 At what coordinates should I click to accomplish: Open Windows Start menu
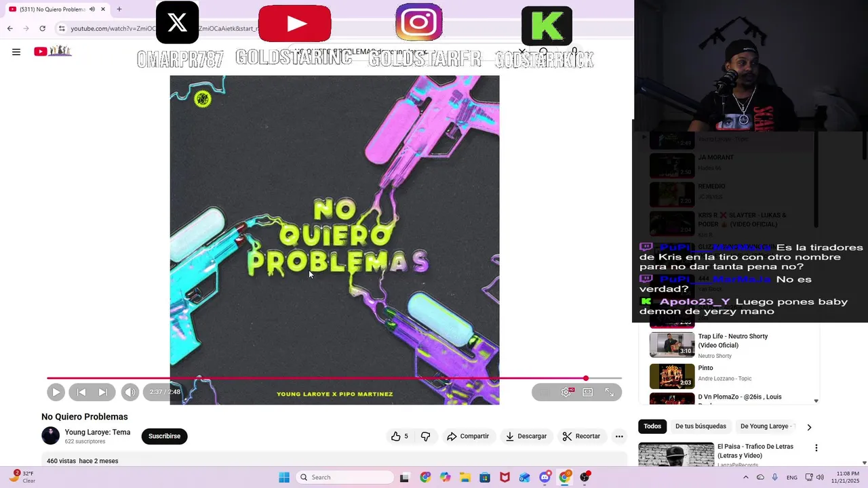(x=284, y=477)
